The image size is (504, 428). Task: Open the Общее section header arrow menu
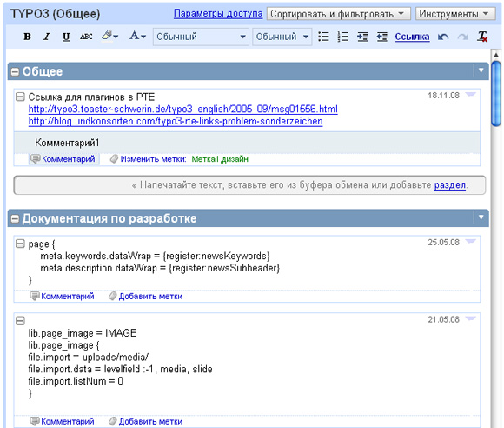coord(481,70)
